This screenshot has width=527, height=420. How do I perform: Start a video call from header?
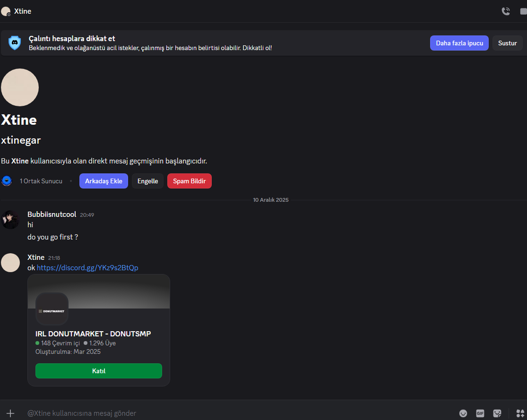[523, 11]
